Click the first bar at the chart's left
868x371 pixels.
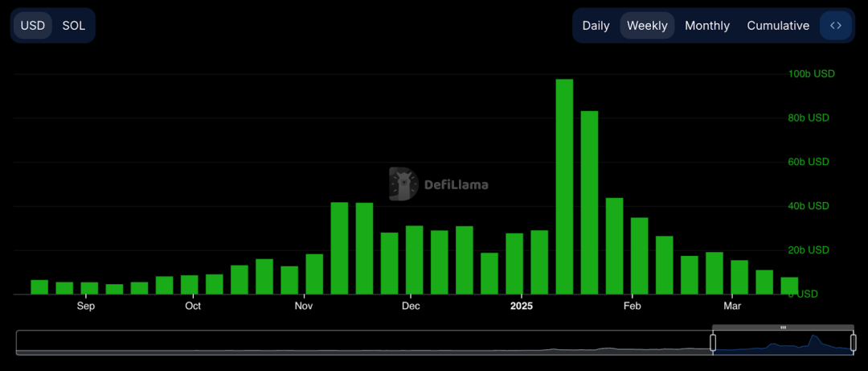[39, 287]
